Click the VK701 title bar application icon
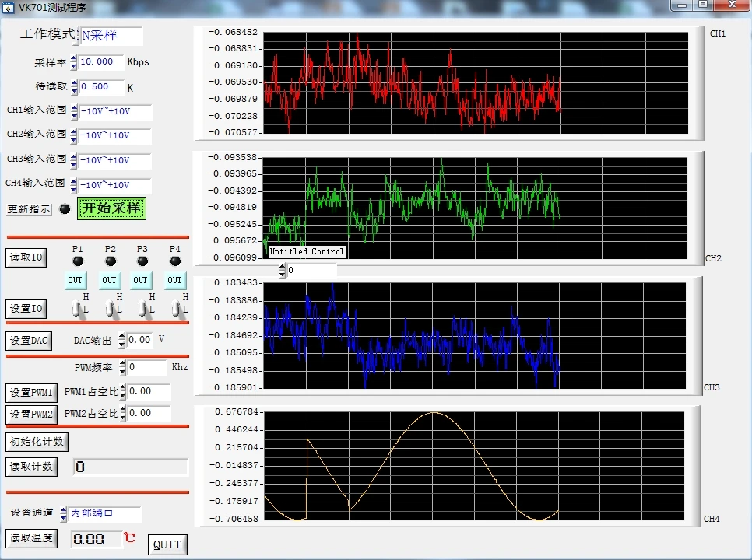 (9, 7)
